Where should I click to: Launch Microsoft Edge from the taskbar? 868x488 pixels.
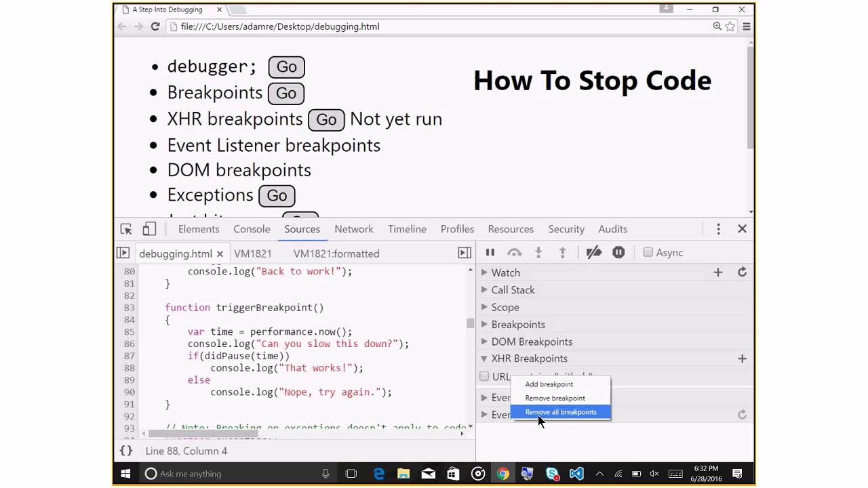click(x=378, y=474)
